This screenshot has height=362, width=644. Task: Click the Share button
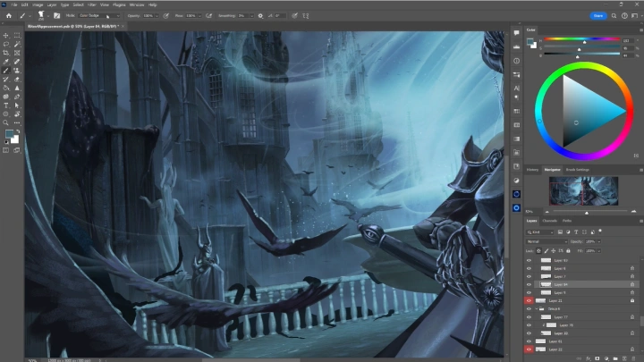pos(598,15)
